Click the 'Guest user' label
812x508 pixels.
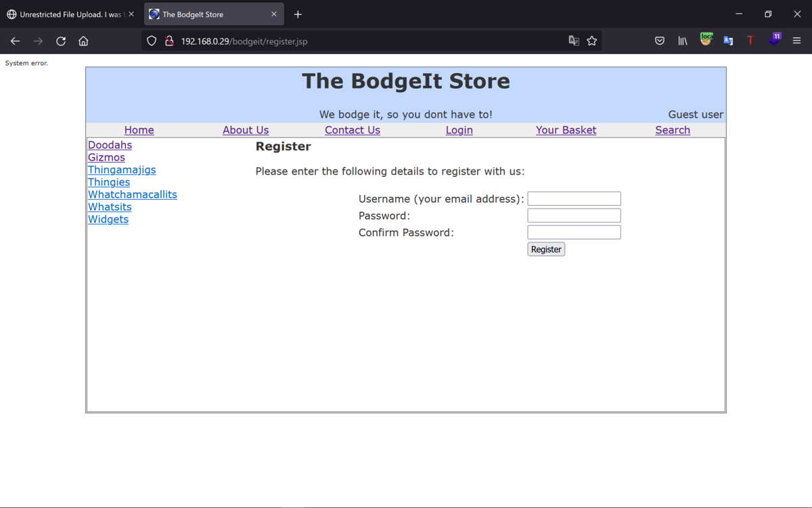click(x=696, y=114)
